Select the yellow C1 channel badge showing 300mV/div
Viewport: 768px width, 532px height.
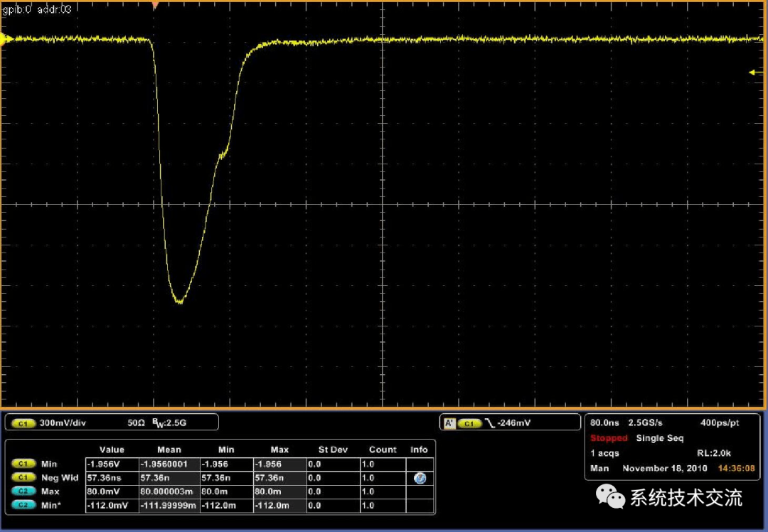click(22, 422)
